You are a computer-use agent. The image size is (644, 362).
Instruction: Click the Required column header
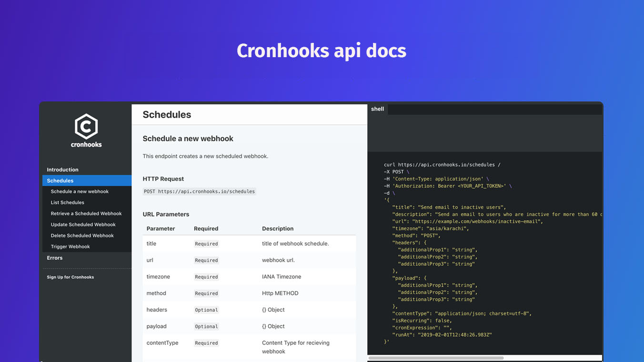click(206, 229)
